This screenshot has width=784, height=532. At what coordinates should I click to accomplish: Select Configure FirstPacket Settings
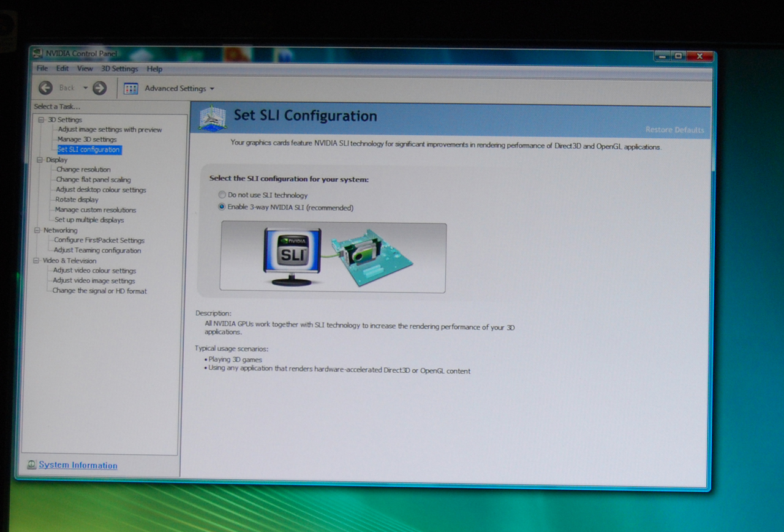click(99, 241)
